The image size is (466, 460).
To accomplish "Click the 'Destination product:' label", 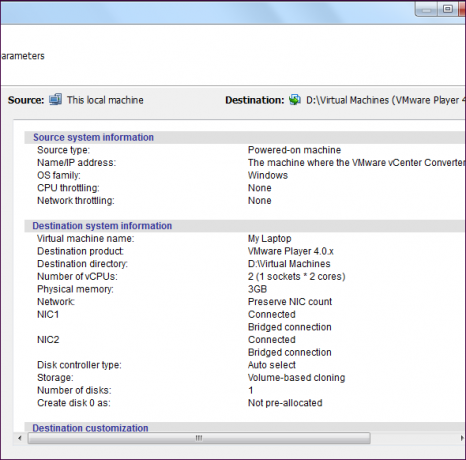I will click(x=80, y=251).
